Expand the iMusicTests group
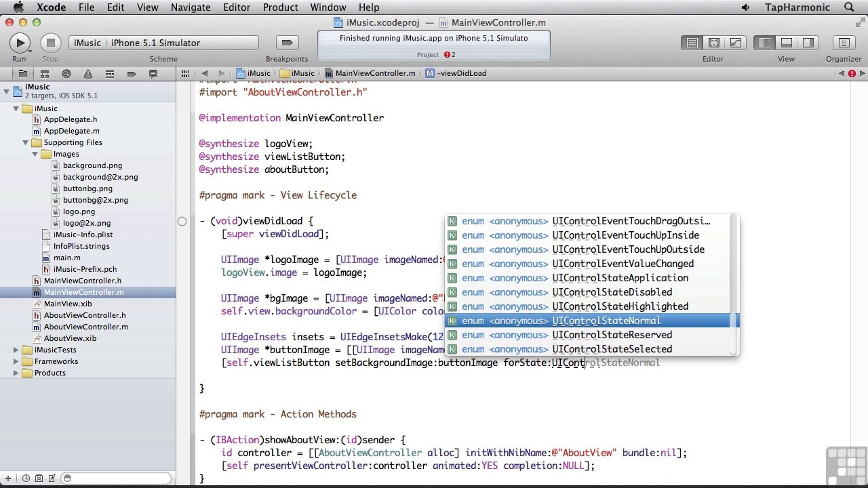 point(16,350)
